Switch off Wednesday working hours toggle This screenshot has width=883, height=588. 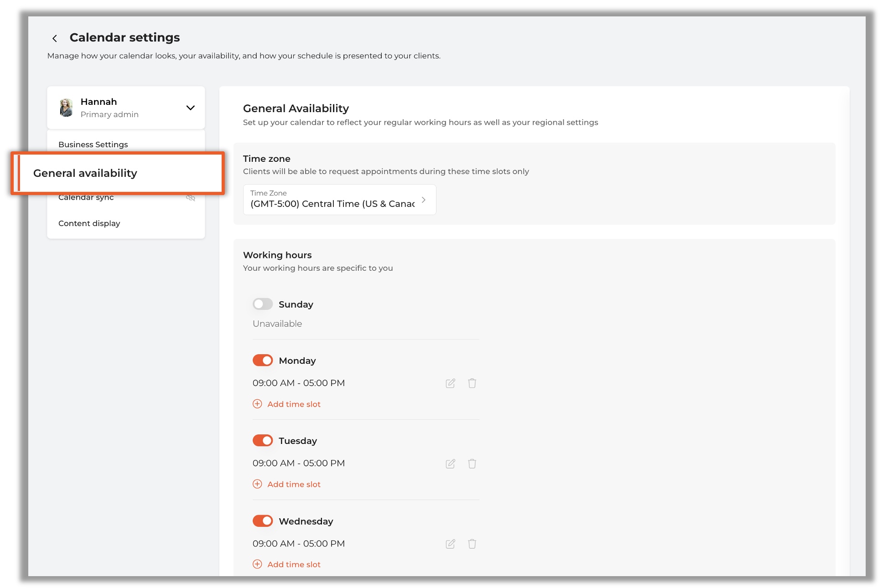[263, 521]
